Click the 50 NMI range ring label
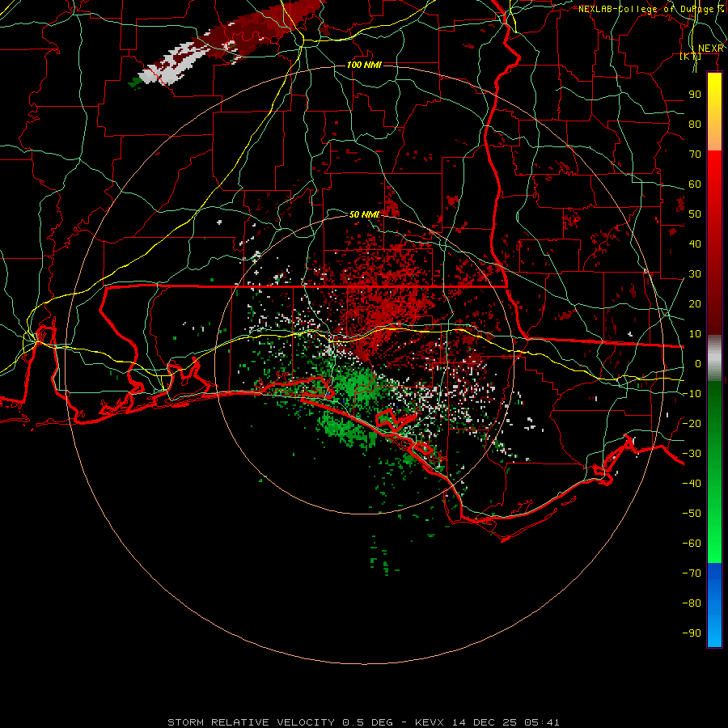 pyautogui.click(x=364, y=214)
